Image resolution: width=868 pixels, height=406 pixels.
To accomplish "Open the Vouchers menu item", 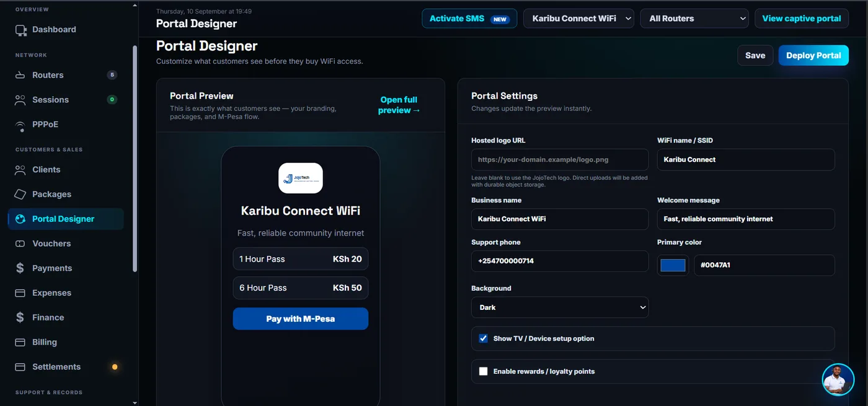I will (x=66, y=244).
